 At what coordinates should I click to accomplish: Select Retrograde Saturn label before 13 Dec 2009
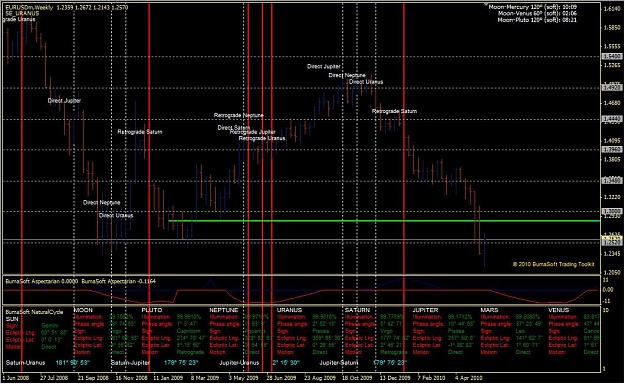394,111
